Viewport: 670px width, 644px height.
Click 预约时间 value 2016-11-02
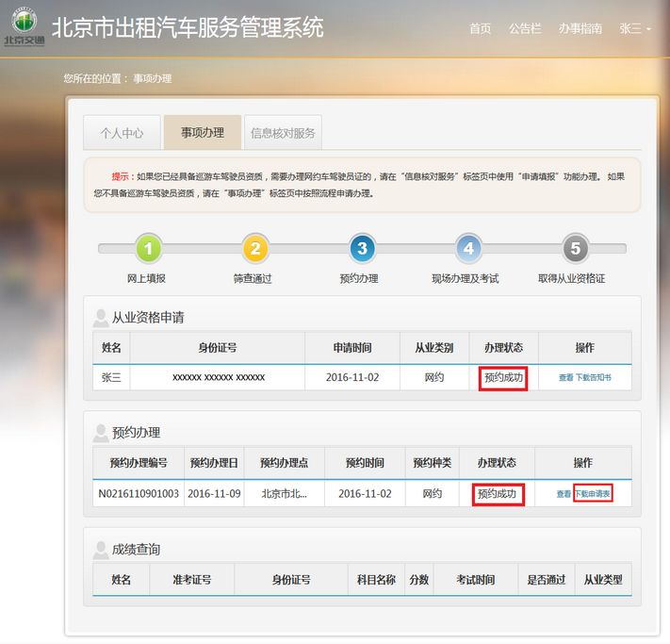click(365, 494)
